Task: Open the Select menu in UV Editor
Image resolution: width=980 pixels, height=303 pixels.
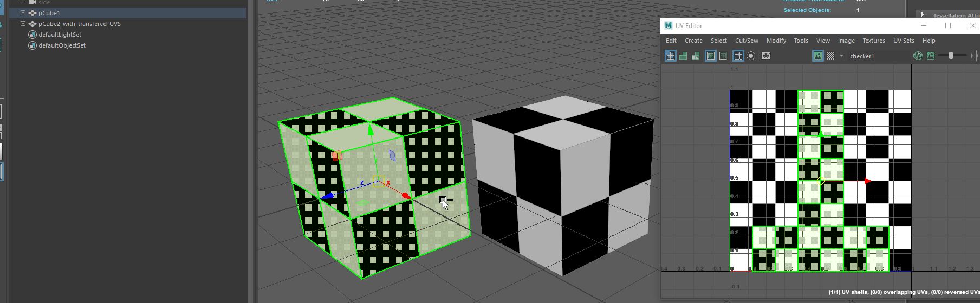Action: click(719, 41)
